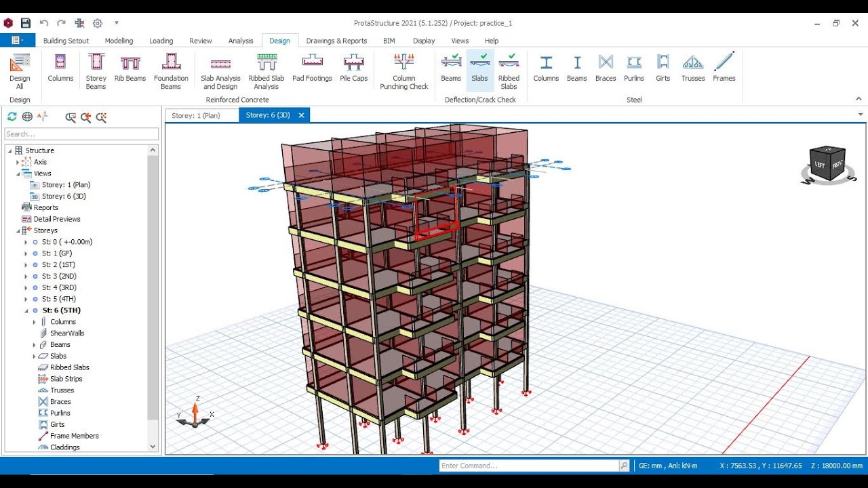Click the Save icon in title bar
The width and height of the screenshot is (868, 488).
(26, 23)
